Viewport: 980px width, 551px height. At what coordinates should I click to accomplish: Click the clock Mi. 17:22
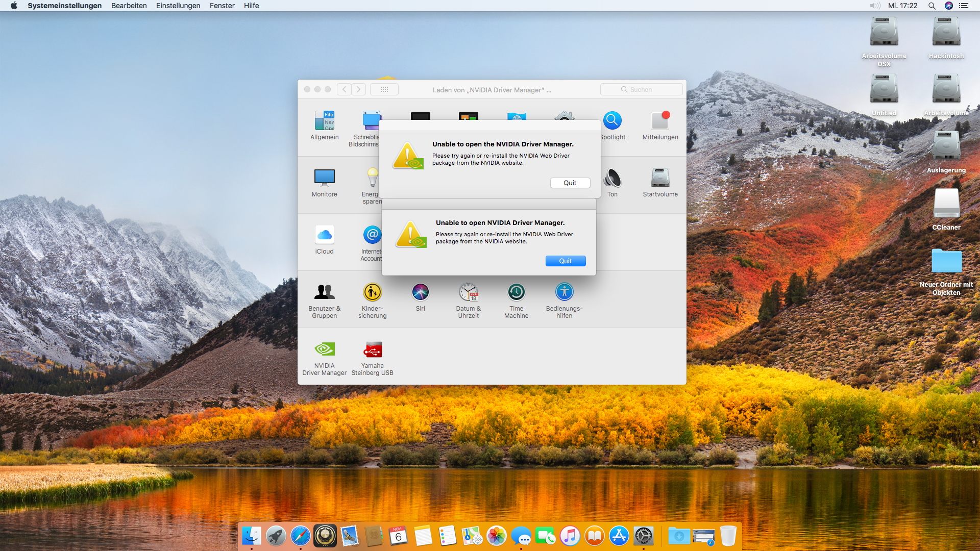click(x=903, y=6)
